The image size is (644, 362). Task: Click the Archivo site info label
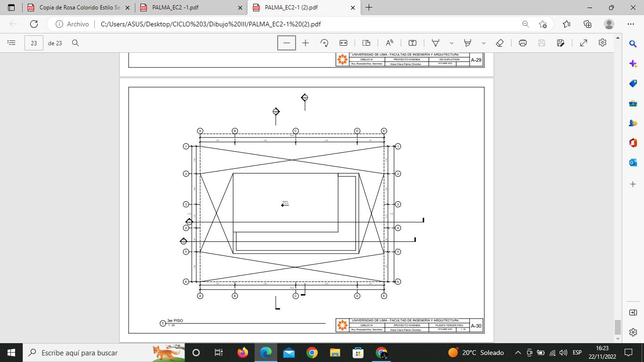tap(72, 24)
